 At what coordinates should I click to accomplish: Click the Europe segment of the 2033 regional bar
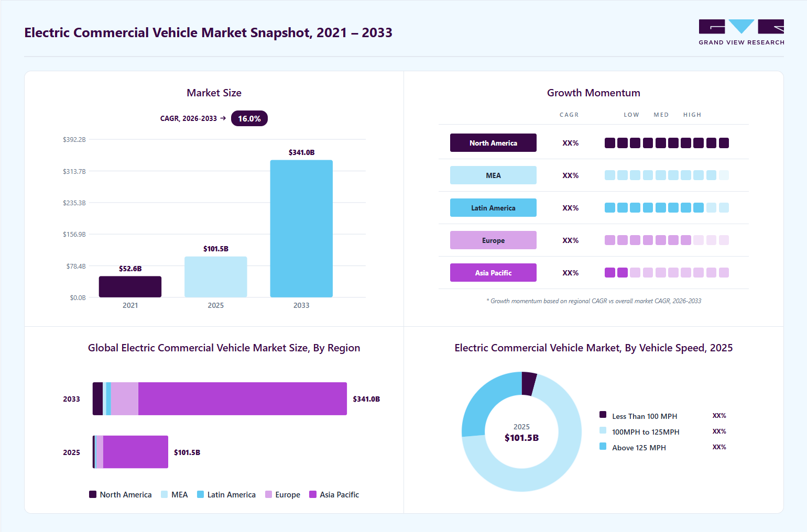pos(124,399)
